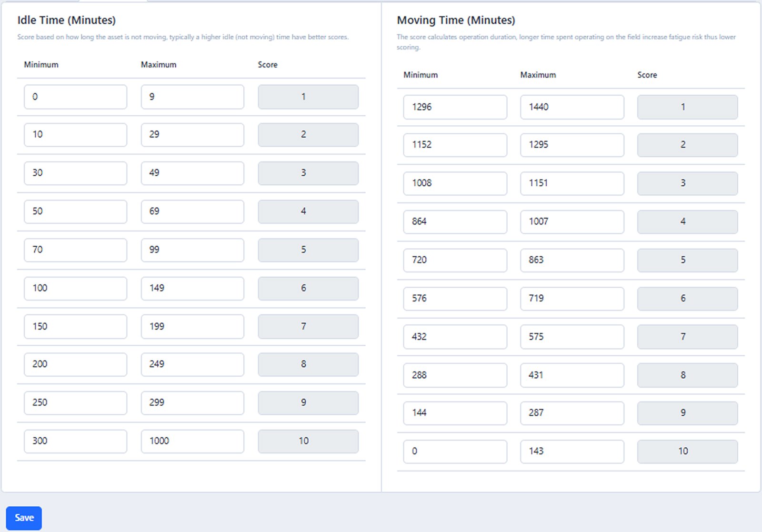Select Moving Time minimum field showing 1008
The image size is (762, 532).
455,183
